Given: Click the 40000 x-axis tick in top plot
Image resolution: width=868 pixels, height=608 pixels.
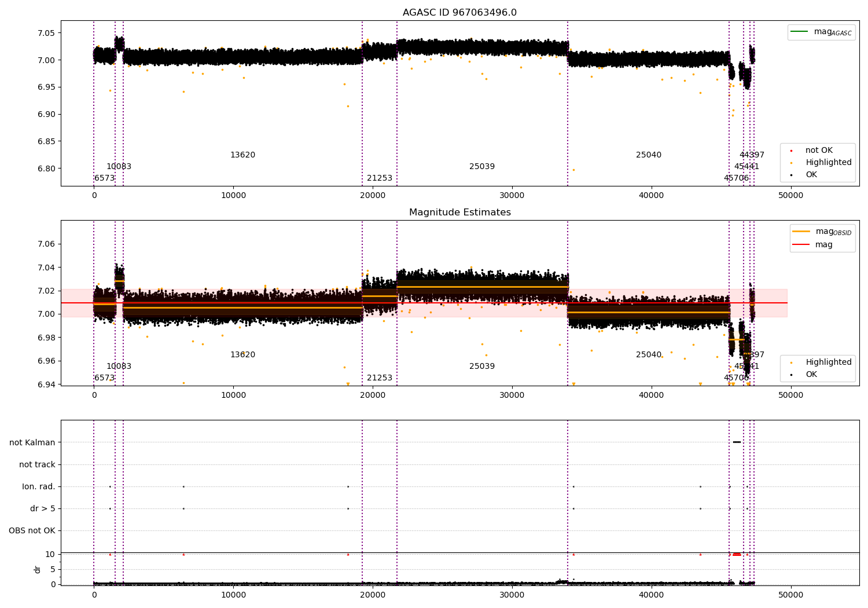Looking at the screenshot, I should click(x=652, y=196).
